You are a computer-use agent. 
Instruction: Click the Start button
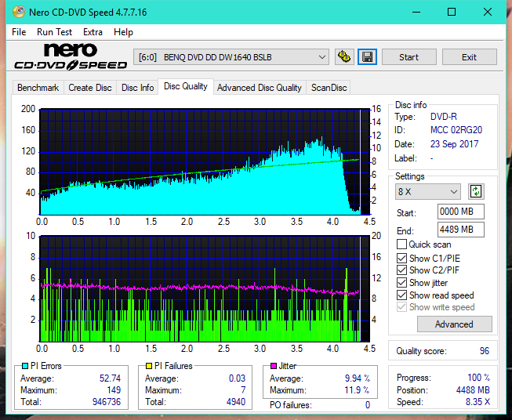pos(409,57)
